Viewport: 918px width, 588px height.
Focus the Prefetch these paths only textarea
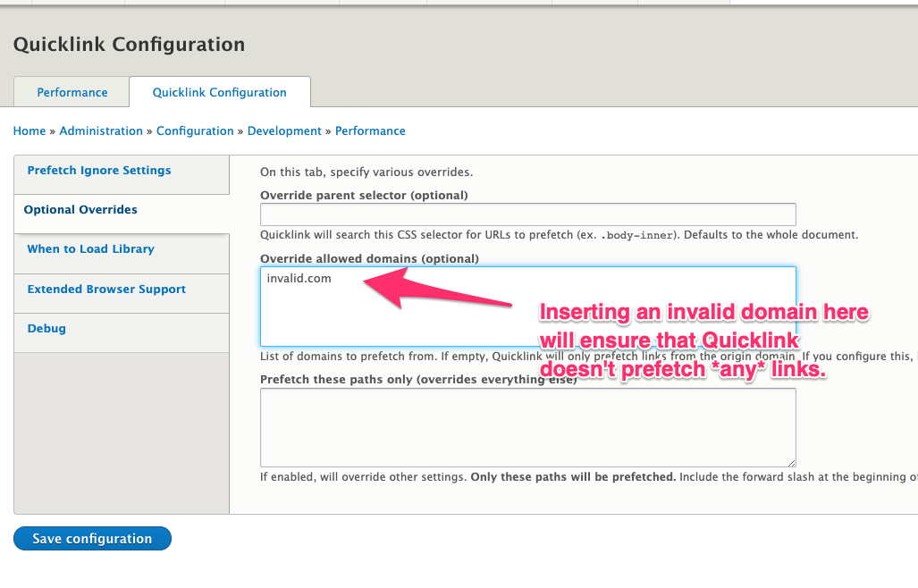[x=528, y=428]
